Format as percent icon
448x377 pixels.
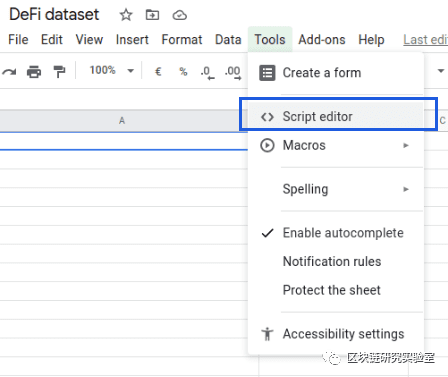[183, 71]
